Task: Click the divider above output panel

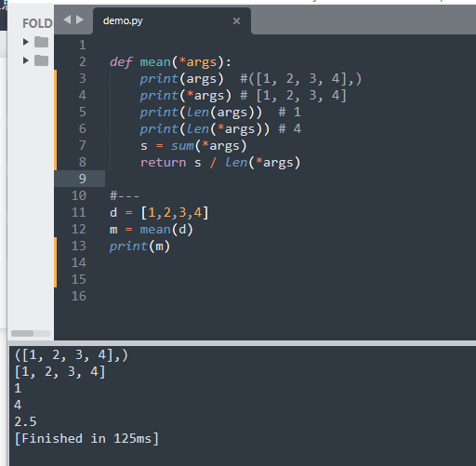Action: (x=242, y=343)
